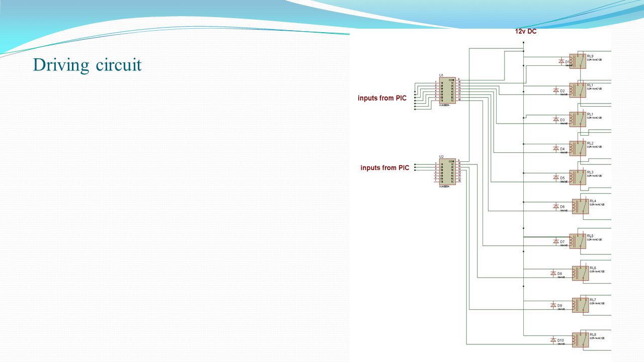Click the 'RL4' relay name text
This screenshot has height=362, width=644.
coord(593,201)
